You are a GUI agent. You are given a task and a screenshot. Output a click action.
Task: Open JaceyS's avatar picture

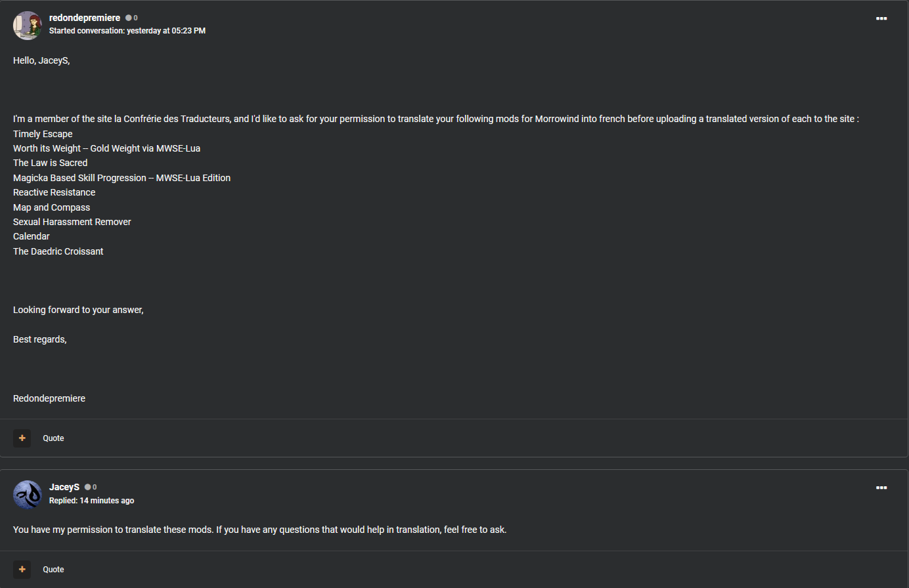click(x=28, y=495)
